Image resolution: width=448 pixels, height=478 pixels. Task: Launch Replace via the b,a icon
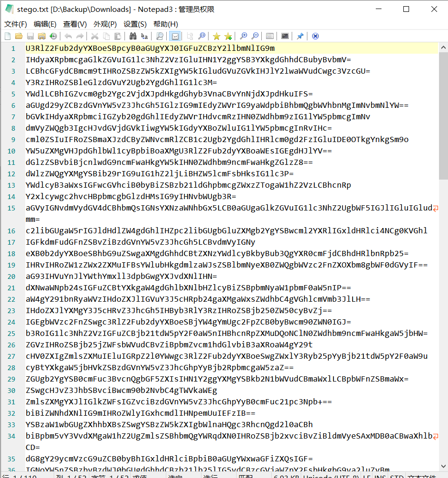point(144,36)
